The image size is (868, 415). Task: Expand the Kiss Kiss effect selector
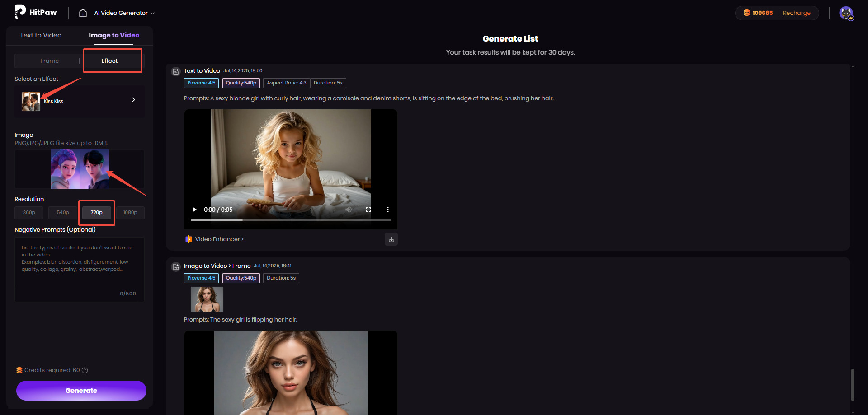pos(133,100)
